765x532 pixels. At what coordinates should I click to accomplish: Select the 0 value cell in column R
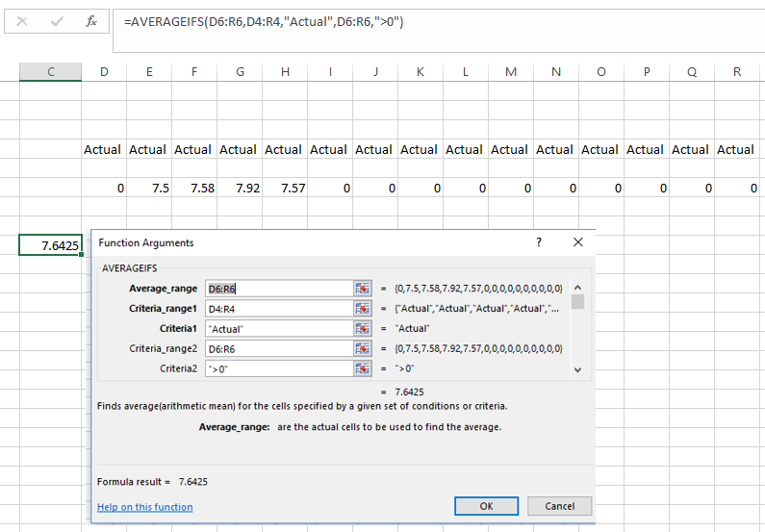737,188
